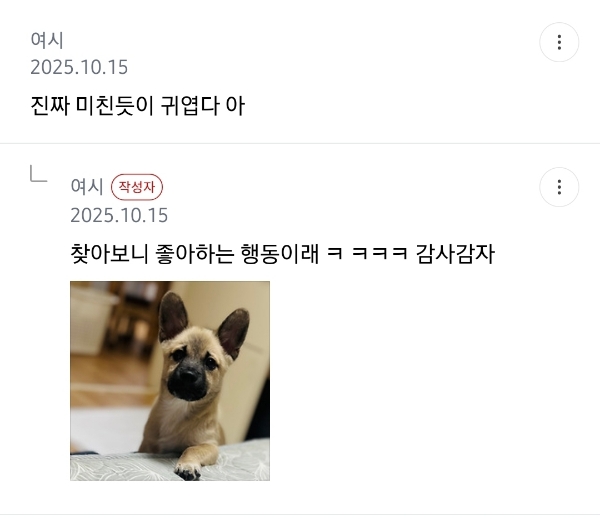Click the reply indent arrow icon
The width and height of the screenshot is (600, 519).
click(38, 173)
